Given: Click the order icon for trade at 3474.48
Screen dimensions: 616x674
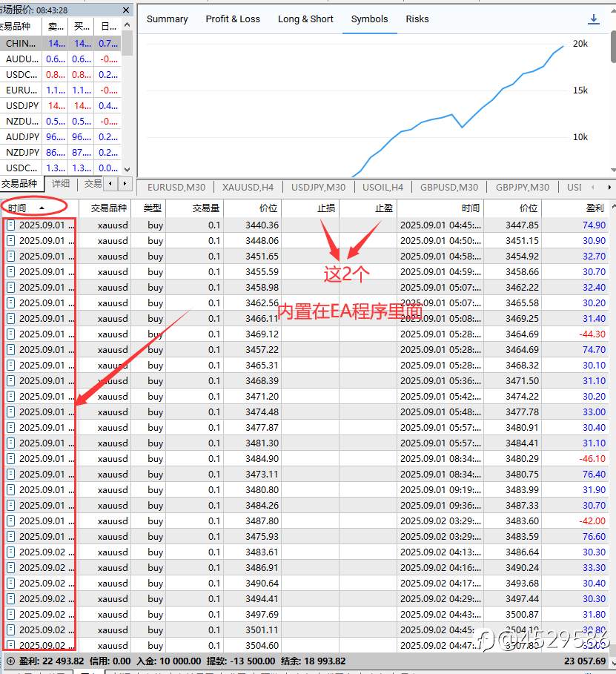Looking at the screenshot, I should (11, 412).
